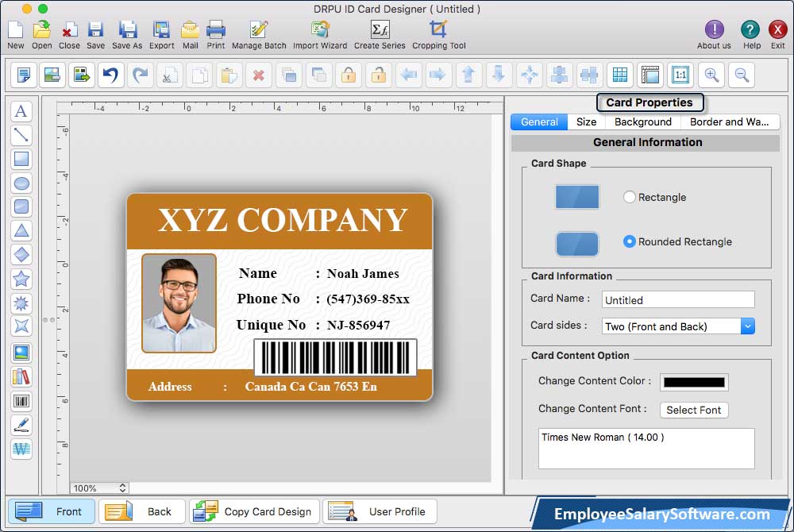Image resolution: width=794 pixels, height=532 pixels.
Task: Select the Rectangle card shape
Action: coord(629,197)
